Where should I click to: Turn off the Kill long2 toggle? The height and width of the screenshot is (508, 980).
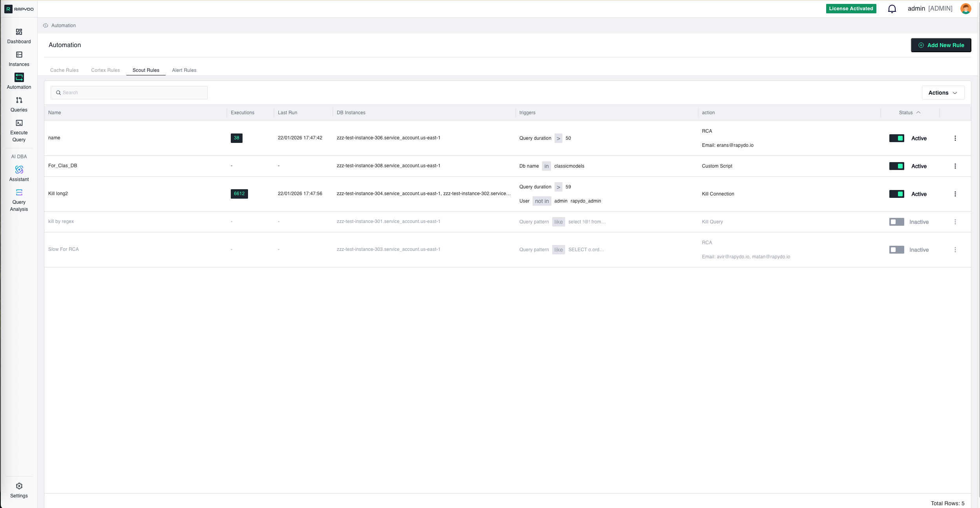(x=896, y=194)
